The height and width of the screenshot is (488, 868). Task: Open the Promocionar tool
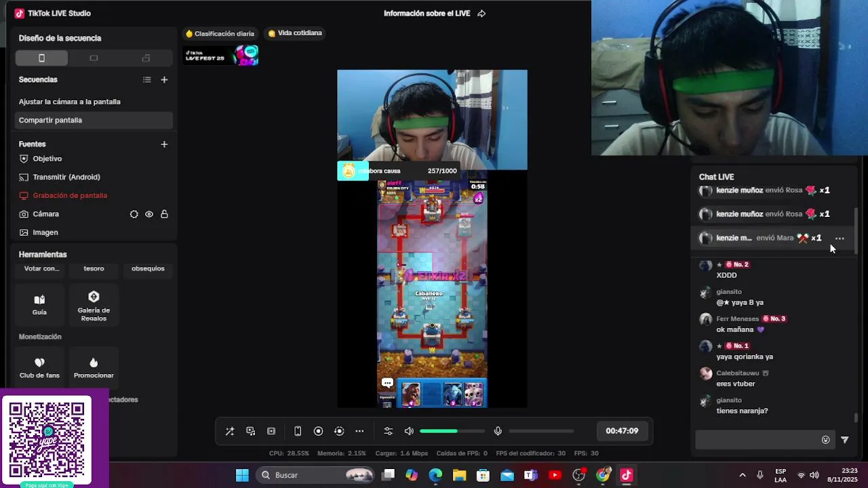94,368
